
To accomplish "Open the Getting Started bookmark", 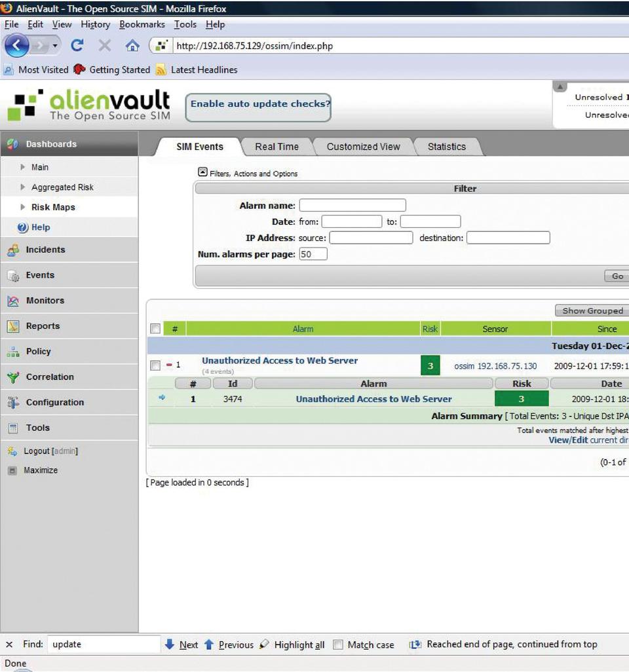I will pos(111,70).
